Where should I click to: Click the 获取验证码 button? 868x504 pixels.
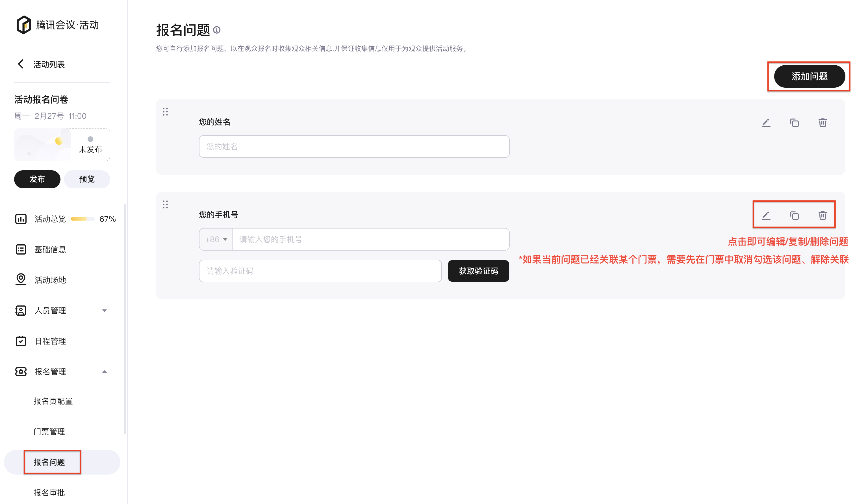click(x=478, y=271)
